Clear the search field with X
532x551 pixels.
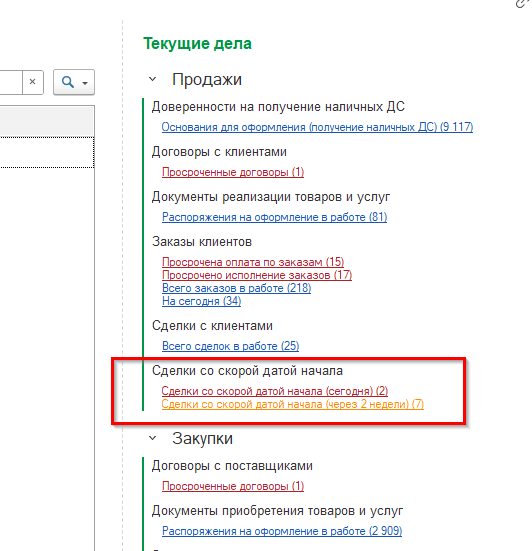(33, 82)
